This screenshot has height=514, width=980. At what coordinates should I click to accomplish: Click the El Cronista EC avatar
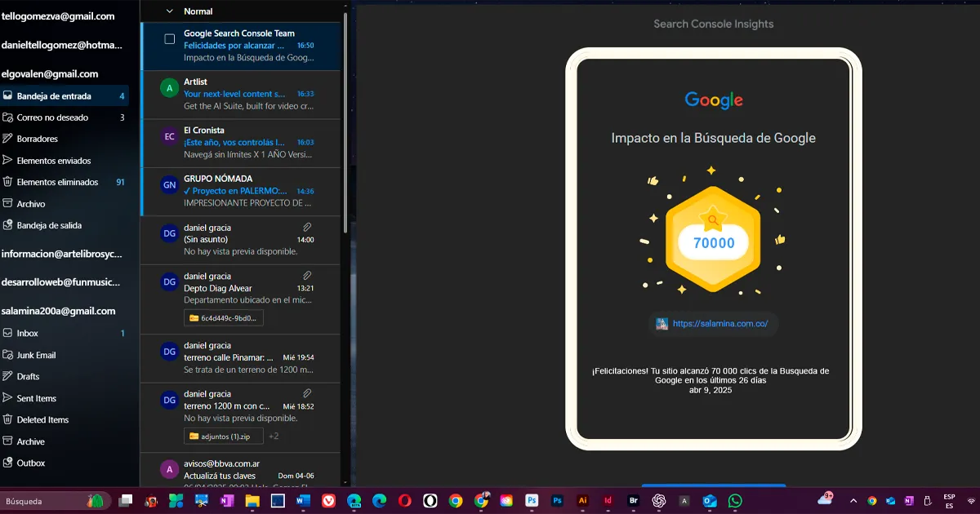(x=169, y=136)
